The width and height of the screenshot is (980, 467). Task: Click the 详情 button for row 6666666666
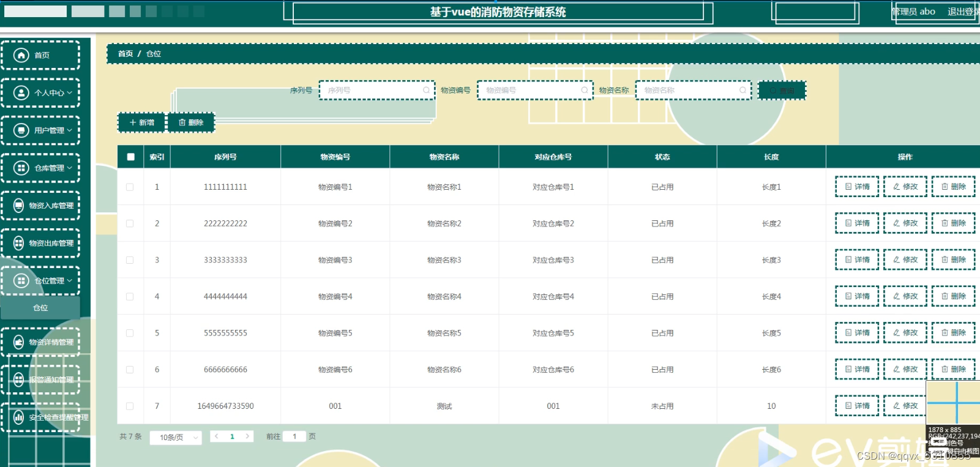click(x=857, y=369)
